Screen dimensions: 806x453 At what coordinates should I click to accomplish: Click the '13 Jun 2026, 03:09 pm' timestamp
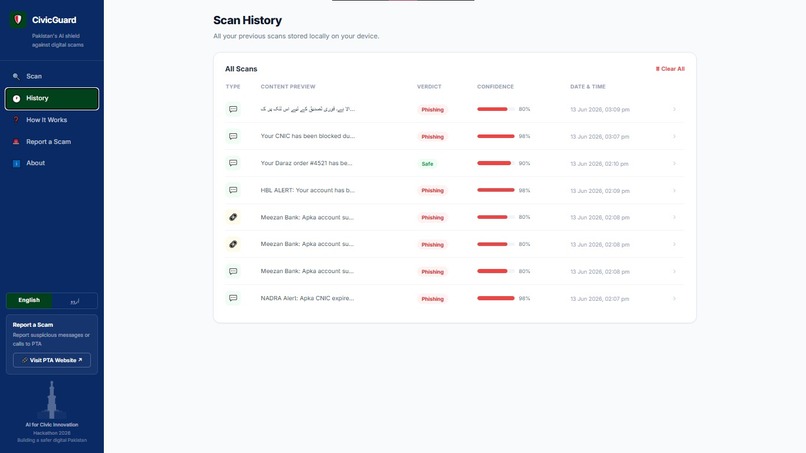[x=600, y=110]
